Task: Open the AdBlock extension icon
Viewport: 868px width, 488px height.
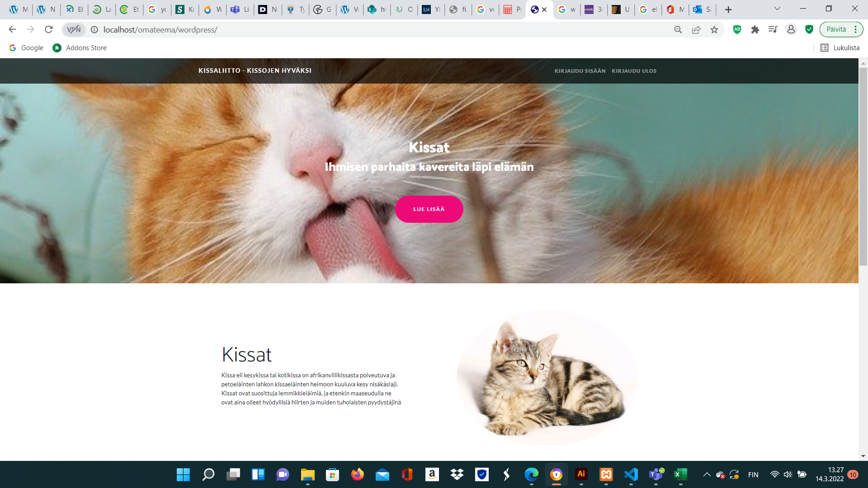Action: pos(737,29)
